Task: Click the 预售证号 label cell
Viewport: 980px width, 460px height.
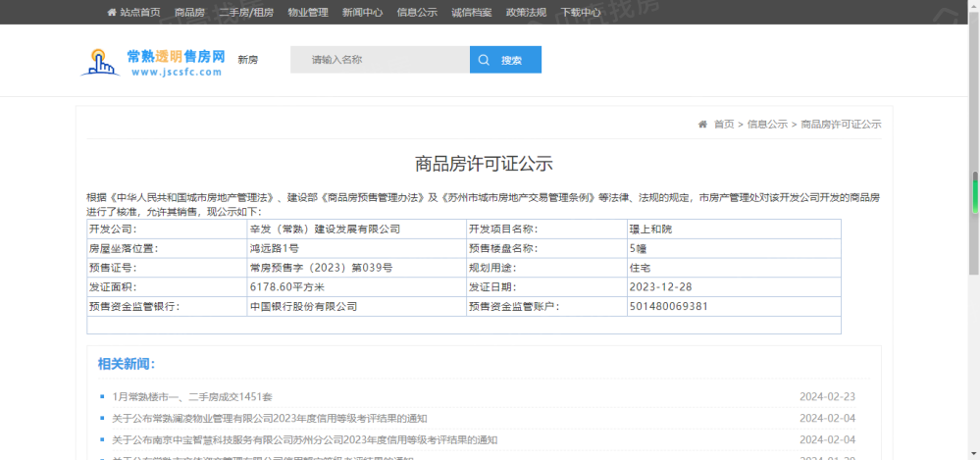Action: [167, 268]
